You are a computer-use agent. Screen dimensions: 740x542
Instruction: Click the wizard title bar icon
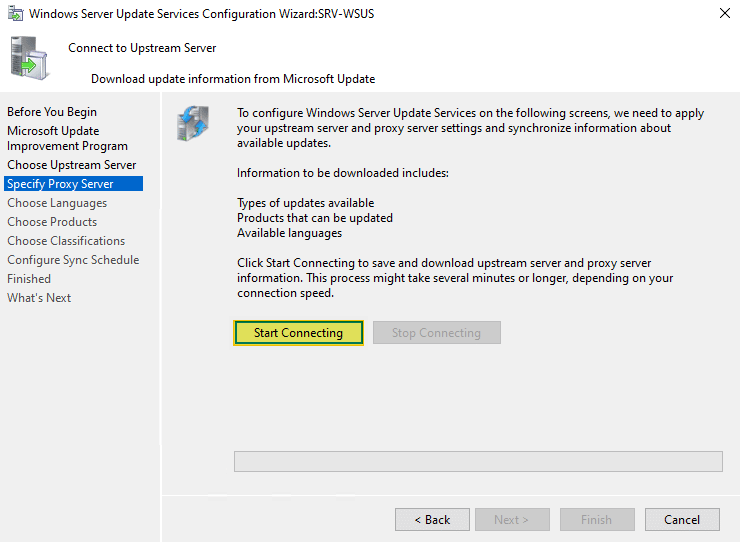(15, 14)
